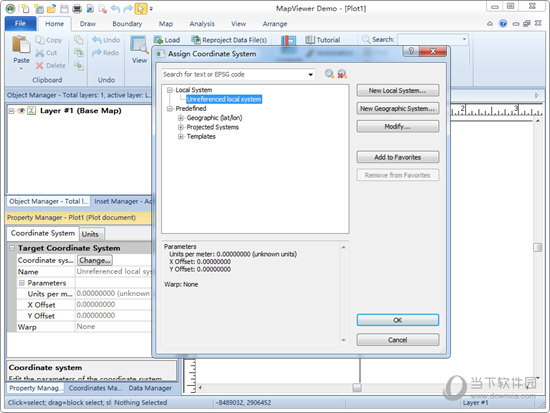Click the export icon with red arrow
Image resolution: width=550 pixels, height=413 pixels.
(x=102, y=8)
